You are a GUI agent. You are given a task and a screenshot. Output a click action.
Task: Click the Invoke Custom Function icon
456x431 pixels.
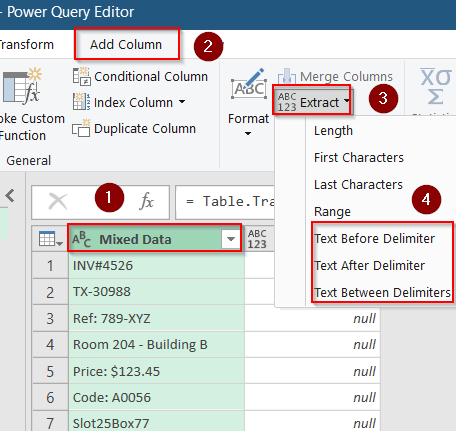click(22, 85)
